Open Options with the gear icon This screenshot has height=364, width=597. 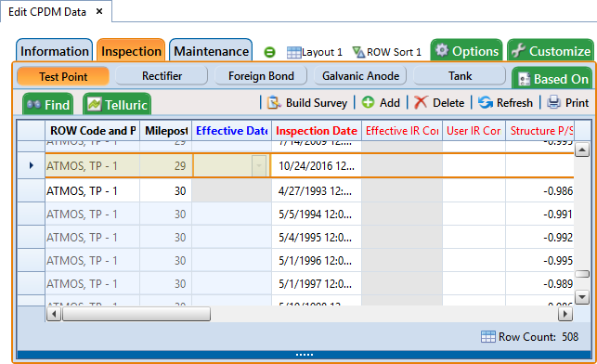467,51
